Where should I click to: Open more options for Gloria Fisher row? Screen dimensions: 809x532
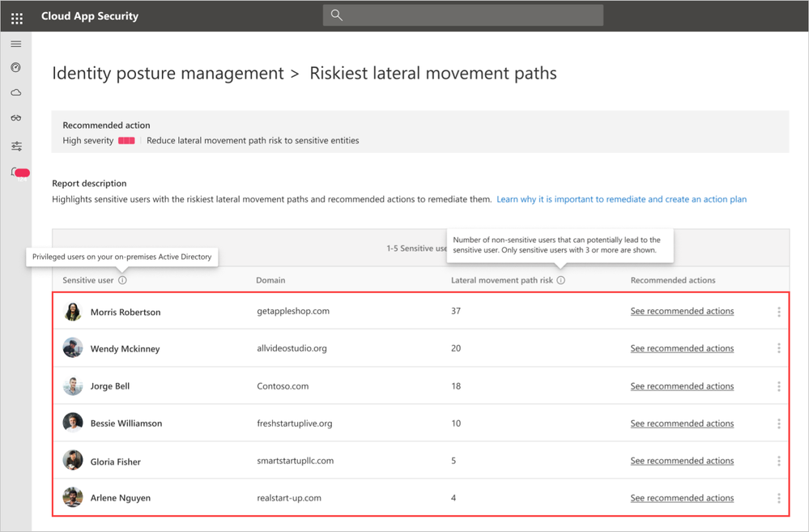[778, 461]
